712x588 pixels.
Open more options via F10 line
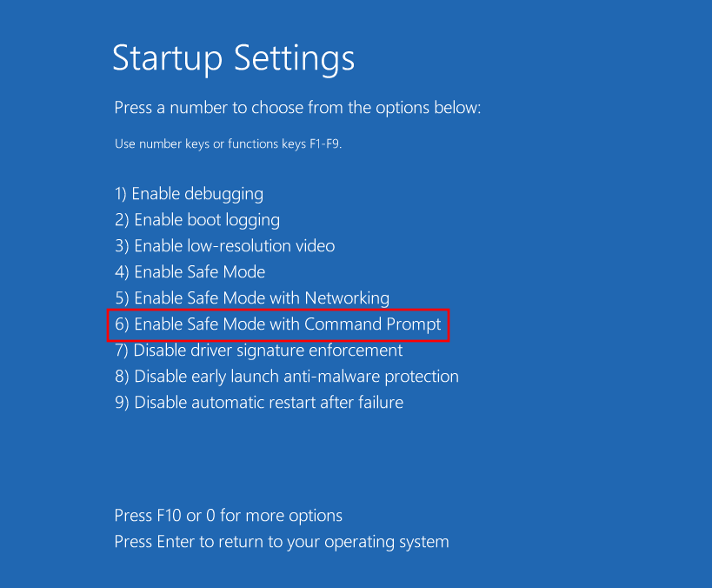click(x=228, y=515)
